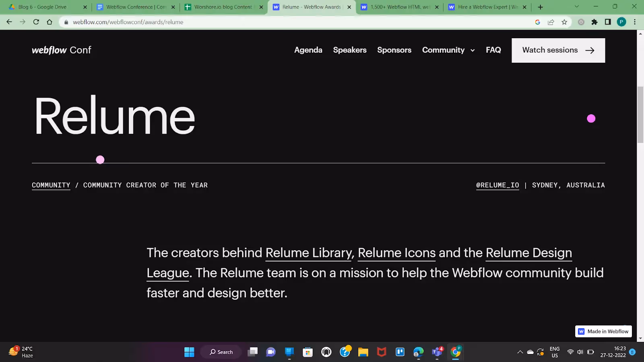
Task: Show hidden system tray icons
Action: (x=520, y=352)
